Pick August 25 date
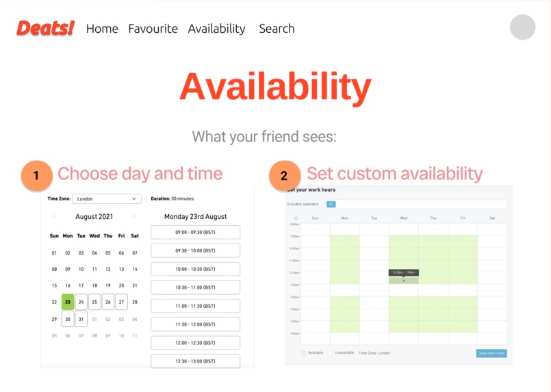The image size is (551, 392). [94, 302]
